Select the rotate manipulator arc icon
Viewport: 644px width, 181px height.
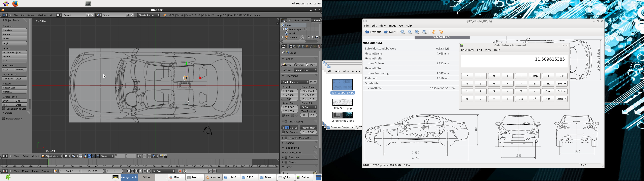(94, 156)
